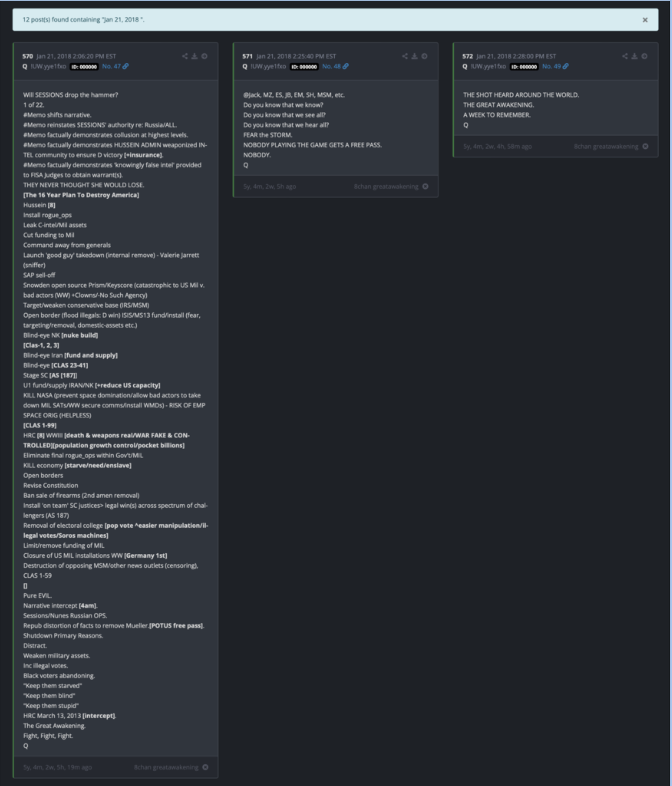Click the share icon on post 570

pyautogui.click(x=185, y=56)
